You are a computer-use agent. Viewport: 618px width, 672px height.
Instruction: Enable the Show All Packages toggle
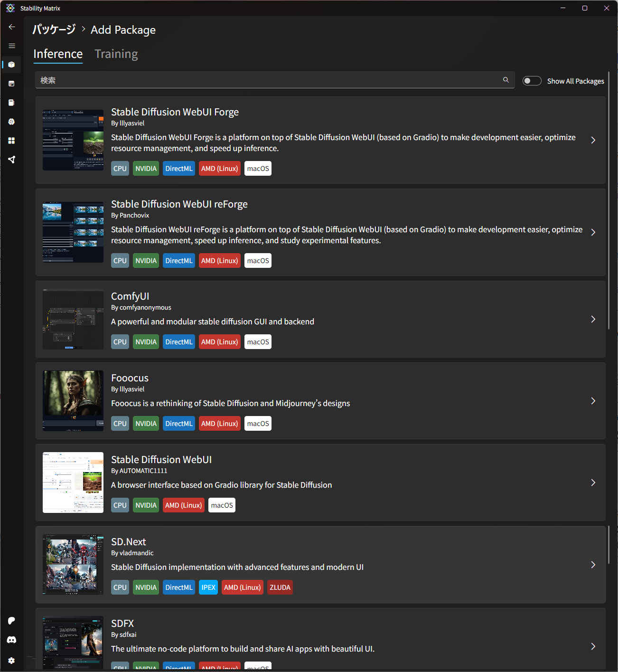coord(532,81)
